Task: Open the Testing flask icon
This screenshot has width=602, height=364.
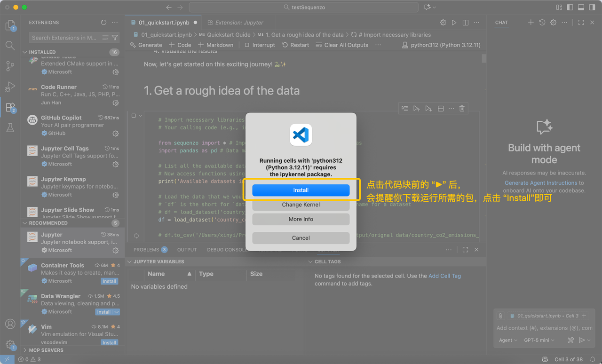Action: (10, 127)
